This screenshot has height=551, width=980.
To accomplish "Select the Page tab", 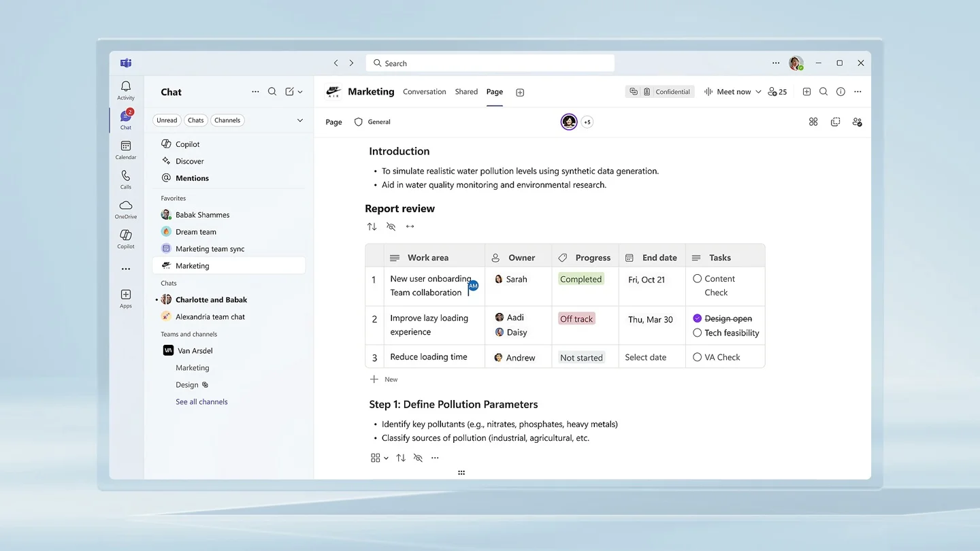I will tap(495, 92).
